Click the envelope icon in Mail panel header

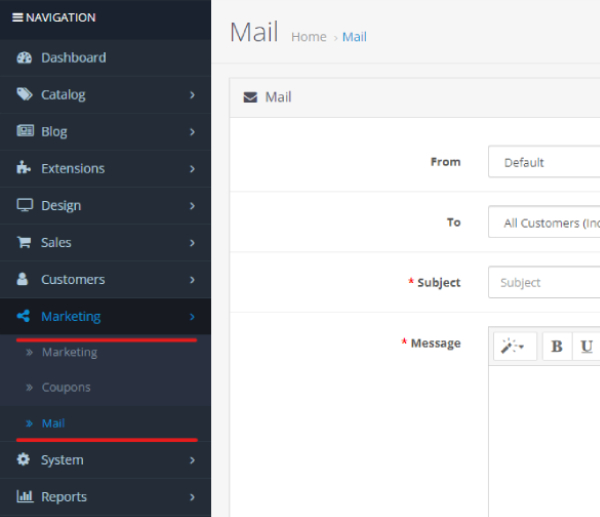click(x=250, y=97)
